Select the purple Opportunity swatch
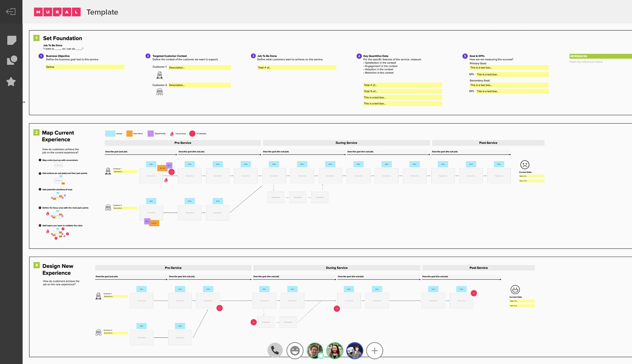Image resolution: width=632 pixels, height=364 pixels. [150, 133]
